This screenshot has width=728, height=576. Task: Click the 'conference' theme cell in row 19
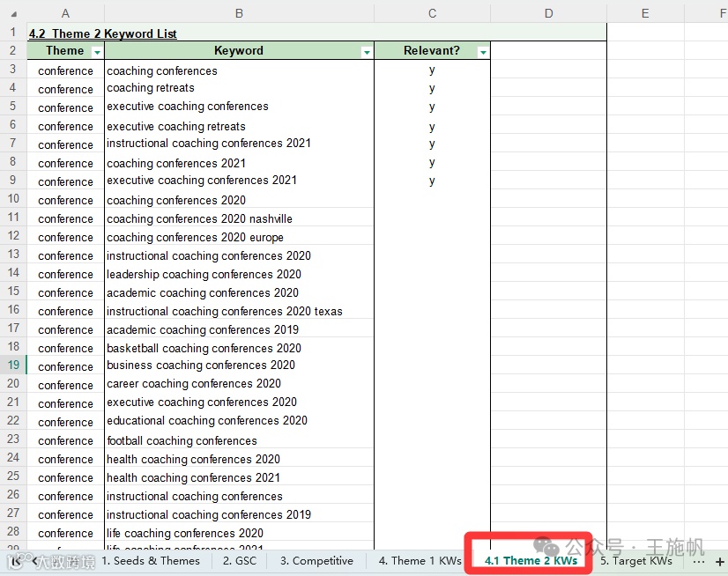[65, 367]
